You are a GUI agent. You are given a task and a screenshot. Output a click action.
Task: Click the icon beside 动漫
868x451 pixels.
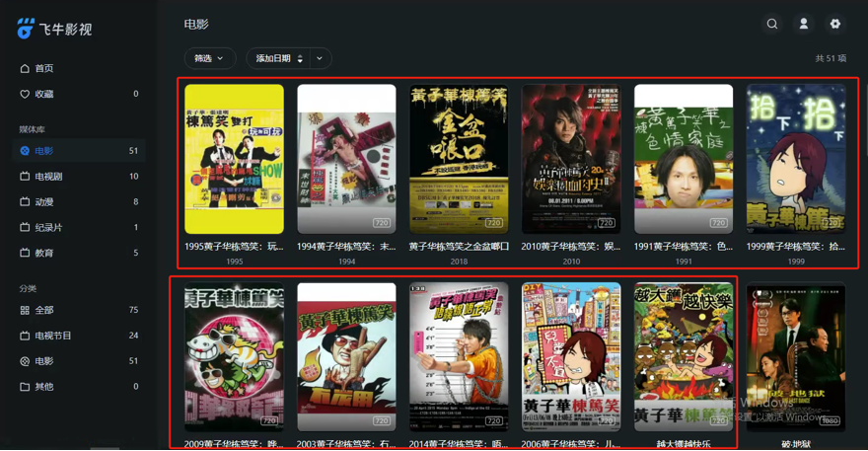click(25, 201)
